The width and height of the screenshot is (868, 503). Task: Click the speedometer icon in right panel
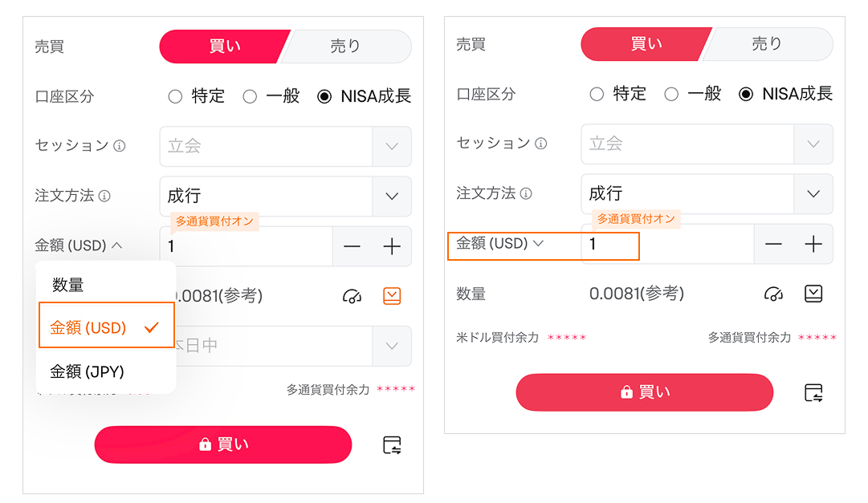click(773, 294)
